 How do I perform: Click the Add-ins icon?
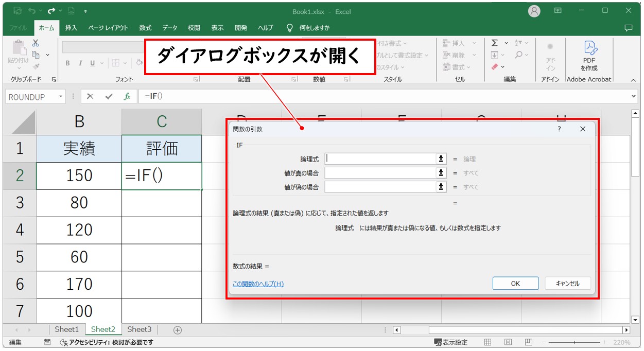tap(550, 47)
